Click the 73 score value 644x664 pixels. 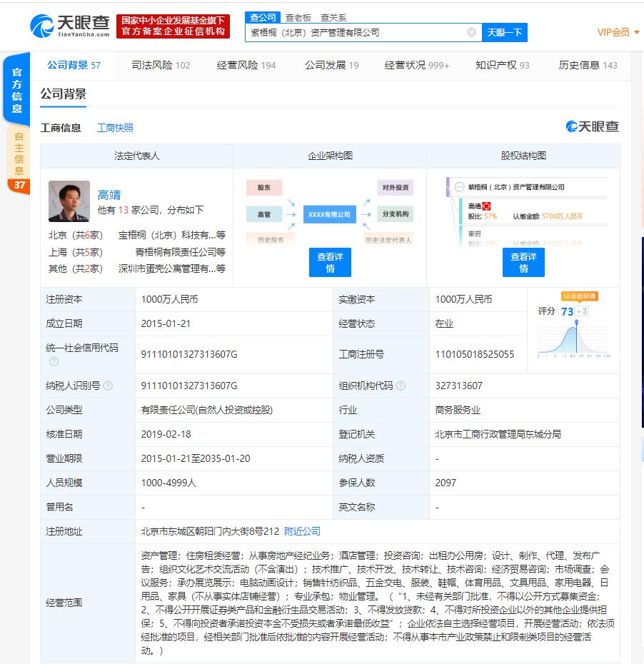coord(567,312)
